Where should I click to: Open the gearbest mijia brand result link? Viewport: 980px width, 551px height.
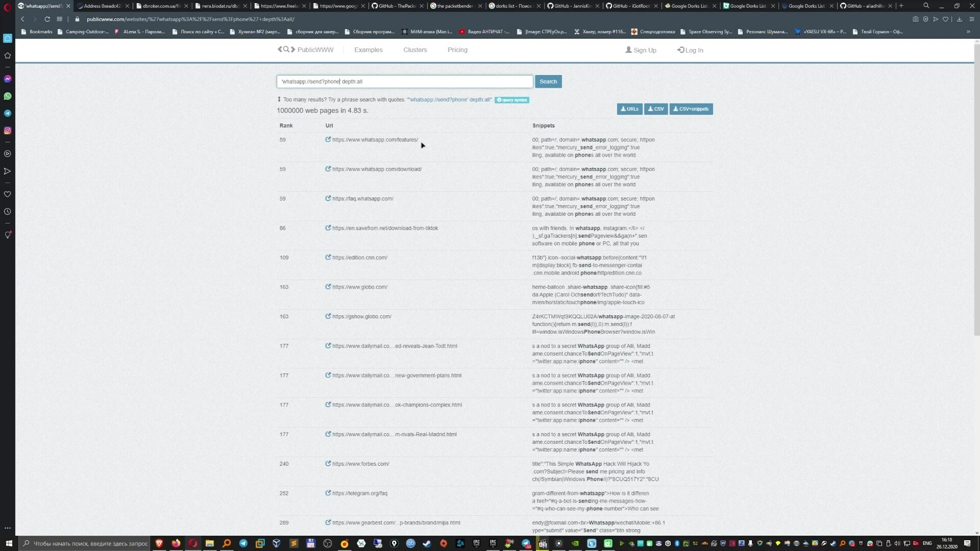click(396, 523)
